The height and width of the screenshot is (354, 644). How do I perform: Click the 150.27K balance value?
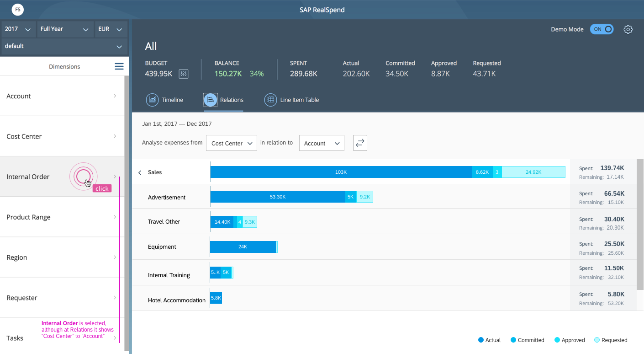(228, 74)
